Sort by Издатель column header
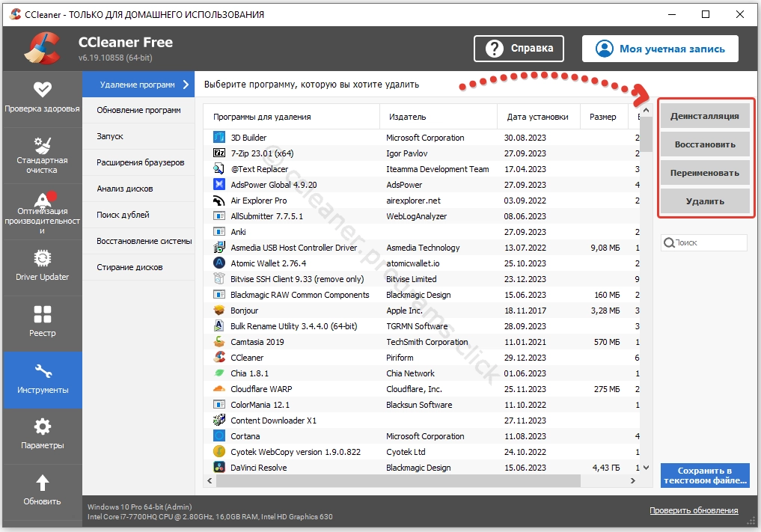 pyautogui.click(x=406, y=117)
